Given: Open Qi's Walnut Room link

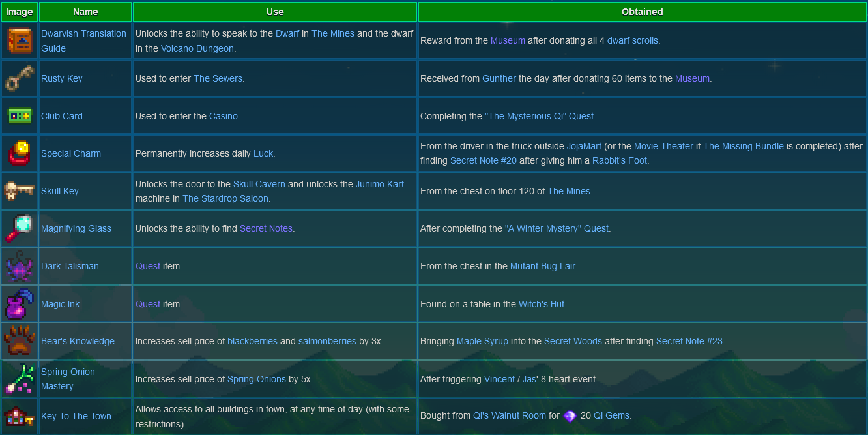Looking at the screenshot, I should pos(510,416).
